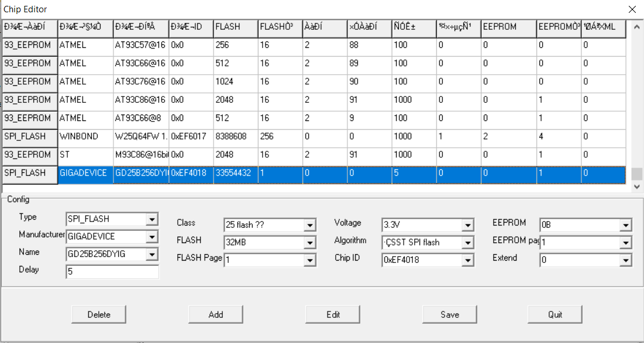The image size is (644, 343).
Task: Expand the Chip ID dropdown showing 0xEF4018
Action: (x=467, y=259)
